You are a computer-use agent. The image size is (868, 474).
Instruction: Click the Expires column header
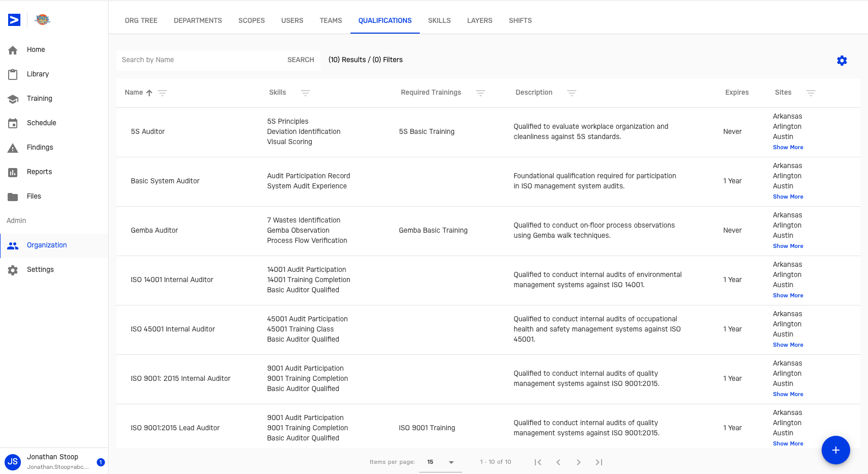(x=737, y=93)
